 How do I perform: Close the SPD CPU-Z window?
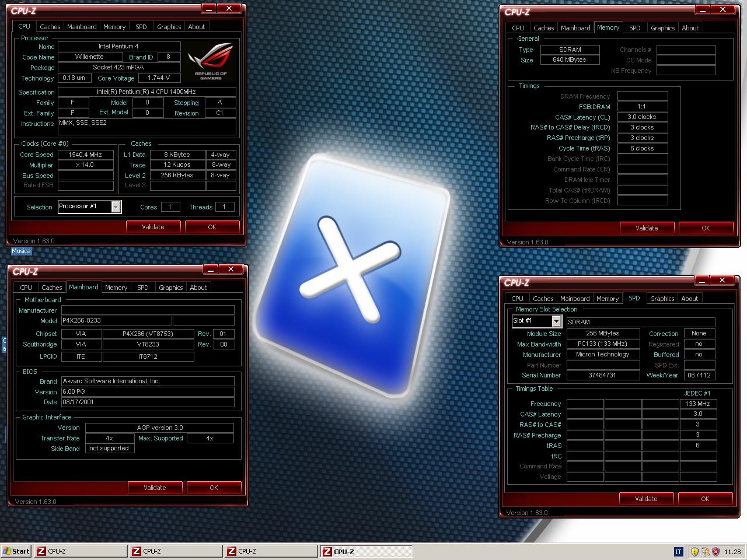tap(722, 281)
